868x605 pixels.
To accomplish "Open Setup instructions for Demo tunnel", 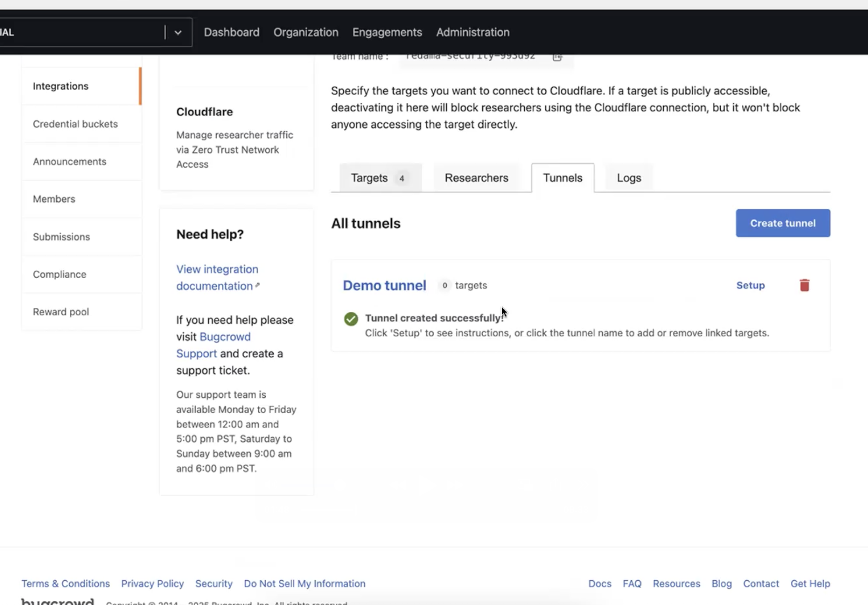I will (x=750, y=286).
